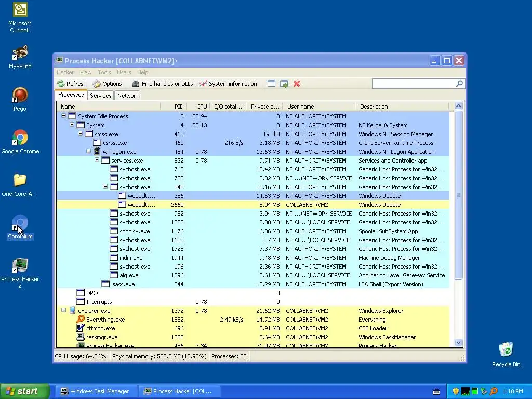Image resolution: width=532 pixels, height=399 pixels.
Task: Open Microsoft Outlook desktop icon
Action: [x=20, y=18]
